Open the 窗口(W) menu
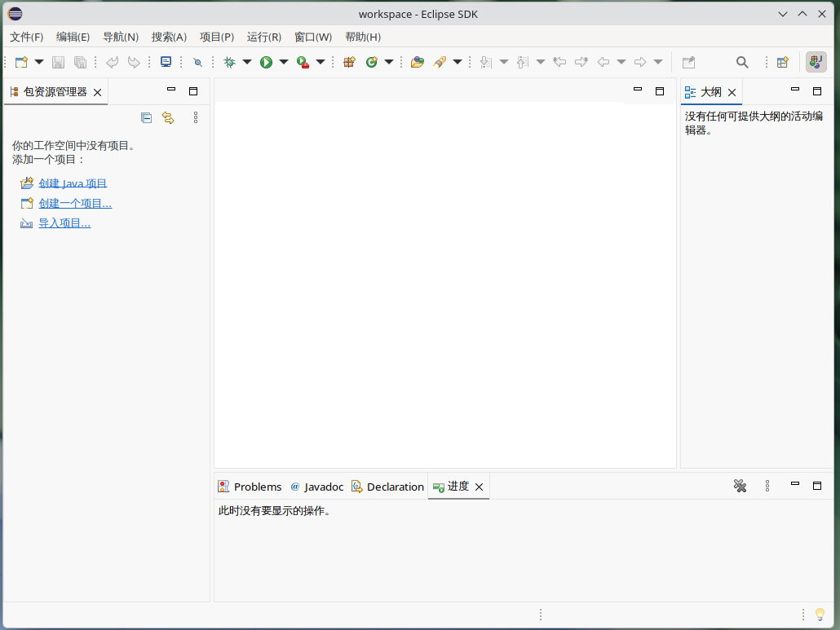Viewport: 840px width, 630px height. (313, 37)
